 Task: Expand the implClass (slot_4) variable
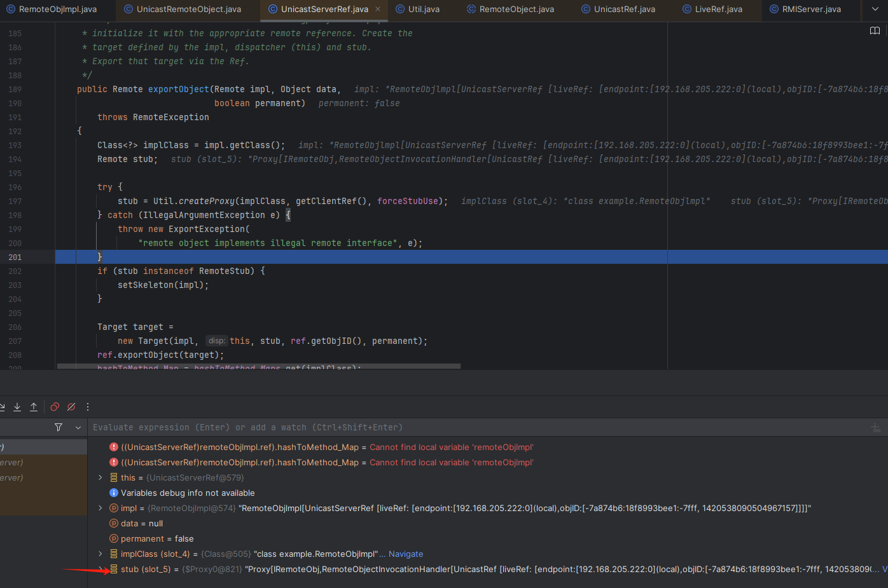coord(101,554)
